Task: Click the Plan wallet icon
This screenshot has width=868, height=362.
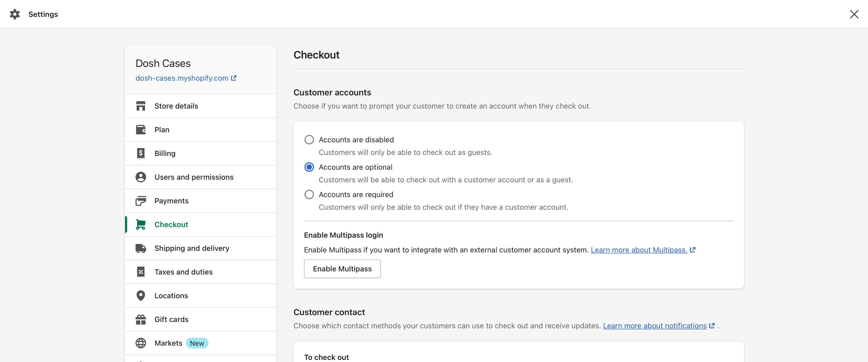Action: [x=141, y=130]
